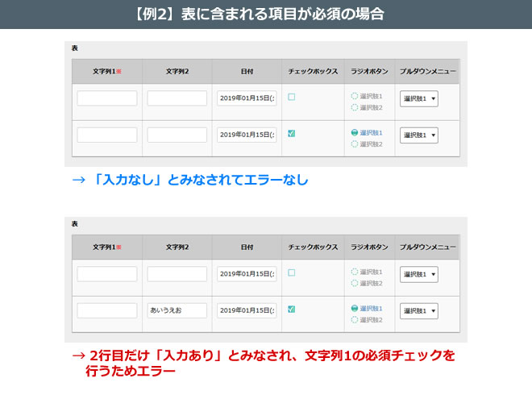Expand the pulldown menu in upper table's second row
The height and width of the screenshot is (395, 532).
click(x=419, y=135)
